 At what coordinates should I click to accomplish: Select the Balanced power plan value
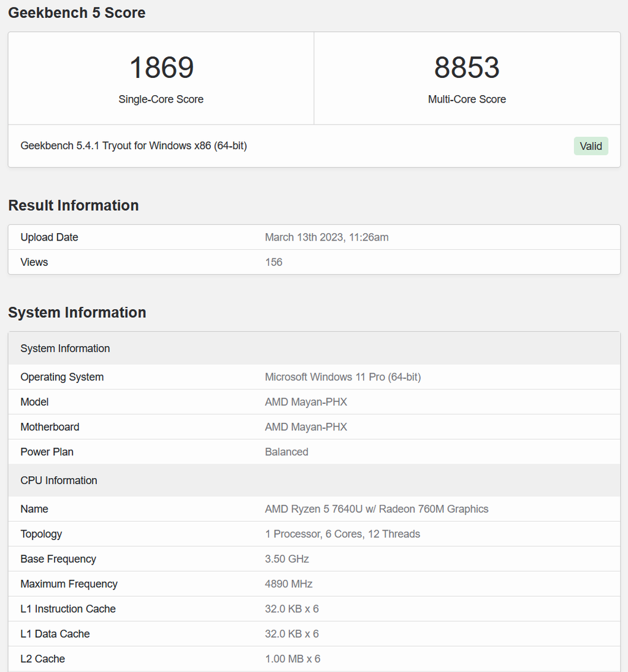click(286, 452)
